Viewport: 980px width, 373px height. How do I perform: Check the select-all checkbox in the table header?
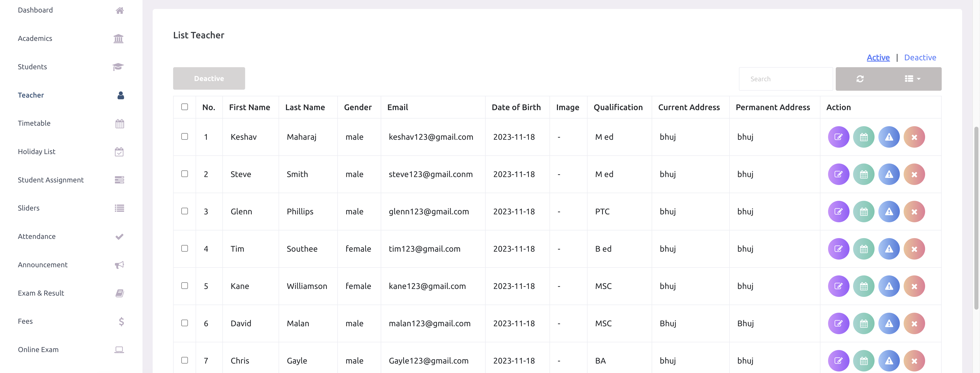click(x=185, y=107)
